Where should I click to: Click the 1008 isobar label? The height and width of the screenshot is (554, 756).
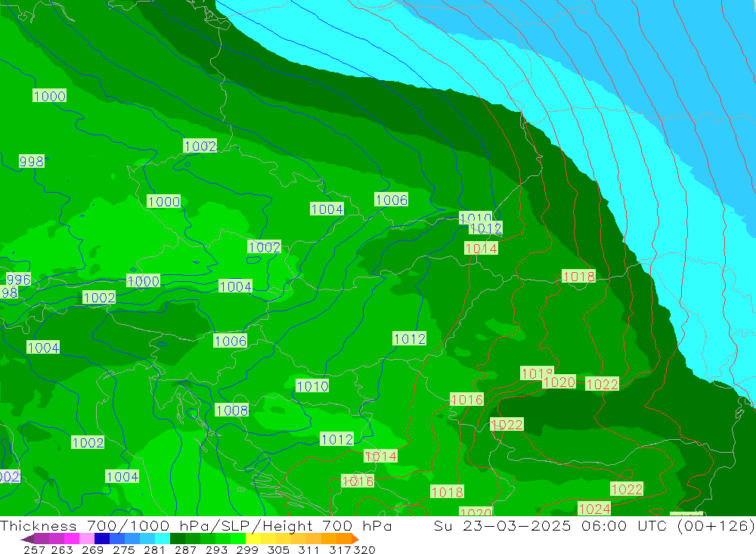pyautogui.click(x=232, y=410)
